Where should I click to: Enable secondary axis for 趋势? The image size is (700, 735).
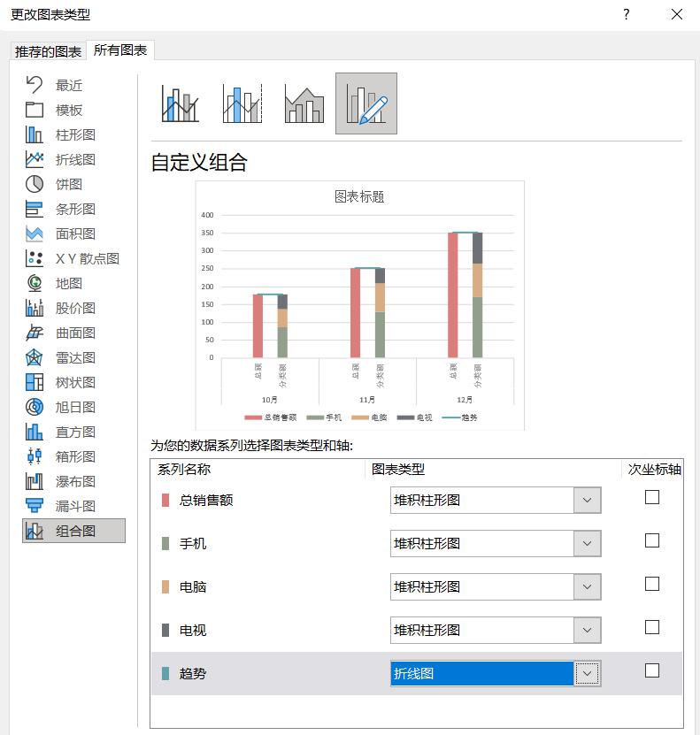[652, 670]
